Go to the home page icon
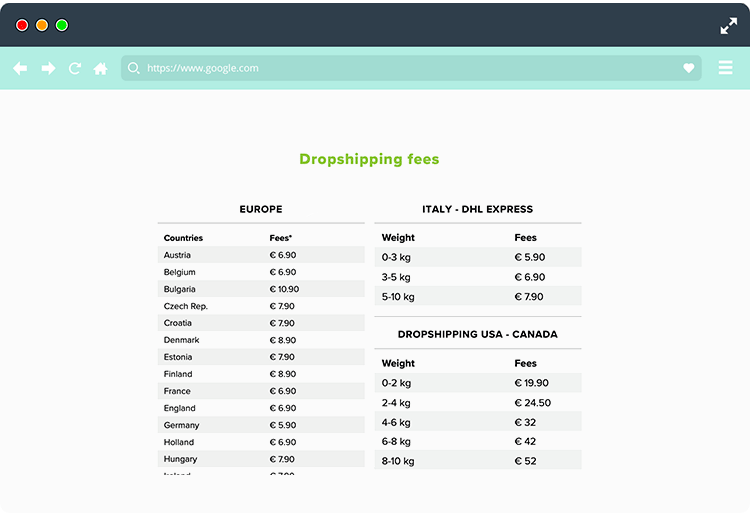Screen dimensions: 750x513 [101, 68]
